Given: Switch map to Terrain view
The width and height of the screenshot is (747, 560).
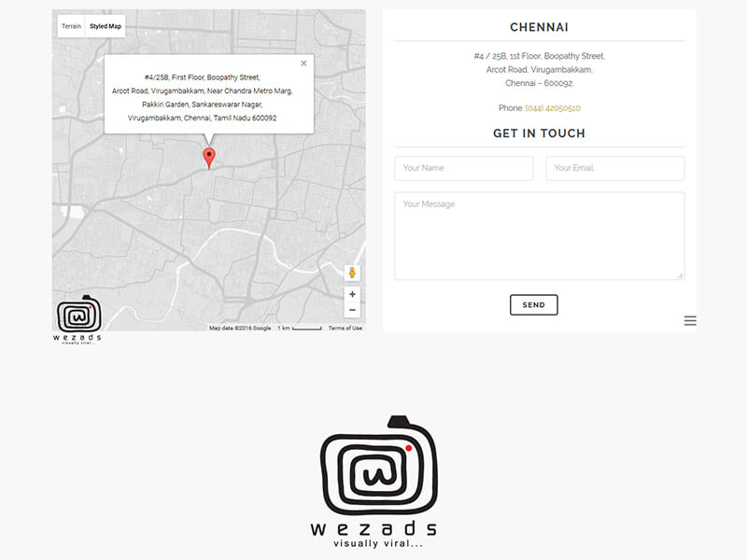Looking at the screenshot, I should point(72,26).
